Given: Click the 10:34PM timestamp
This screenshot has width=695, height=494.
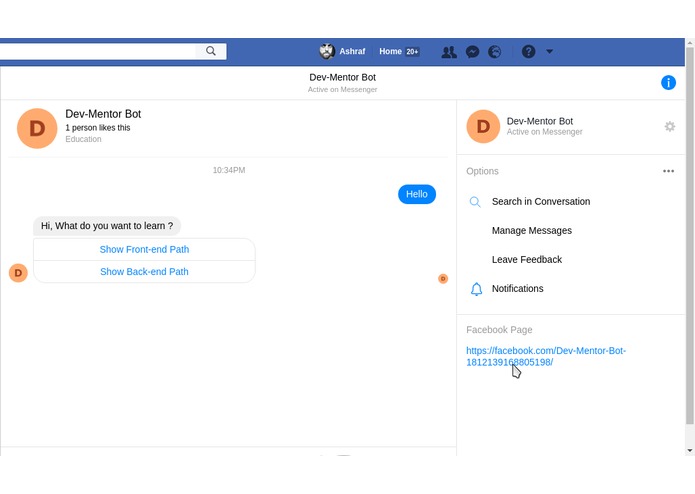Looking at the screenshot, I should (229, 170).
